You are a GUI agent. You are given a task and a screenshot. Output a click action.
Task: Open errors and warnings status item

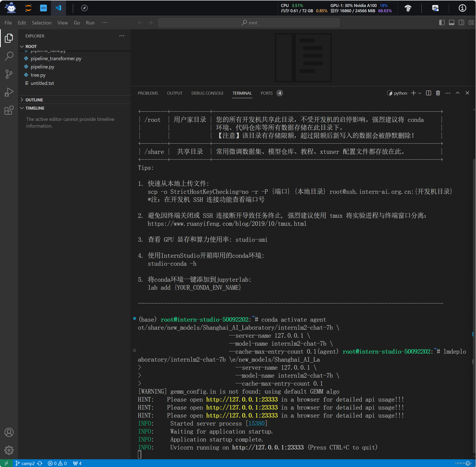tap(57, 464)
